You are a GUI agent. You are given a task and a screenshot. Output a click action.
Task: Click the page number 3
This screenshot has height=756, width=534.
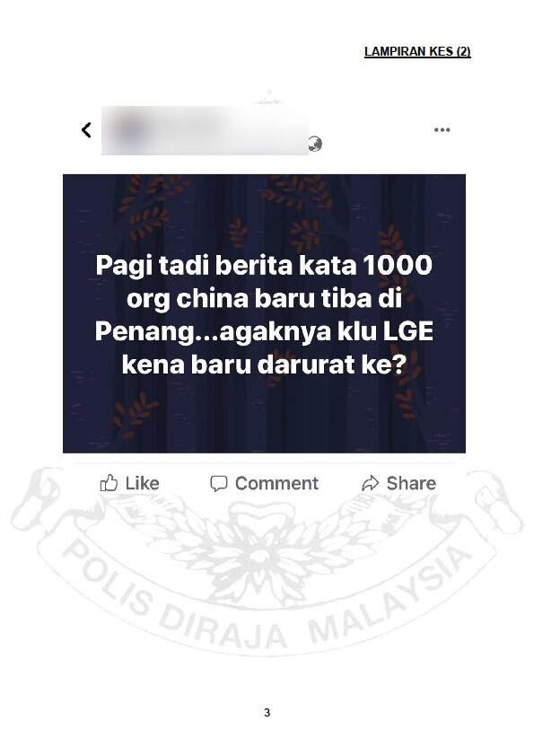267,712
